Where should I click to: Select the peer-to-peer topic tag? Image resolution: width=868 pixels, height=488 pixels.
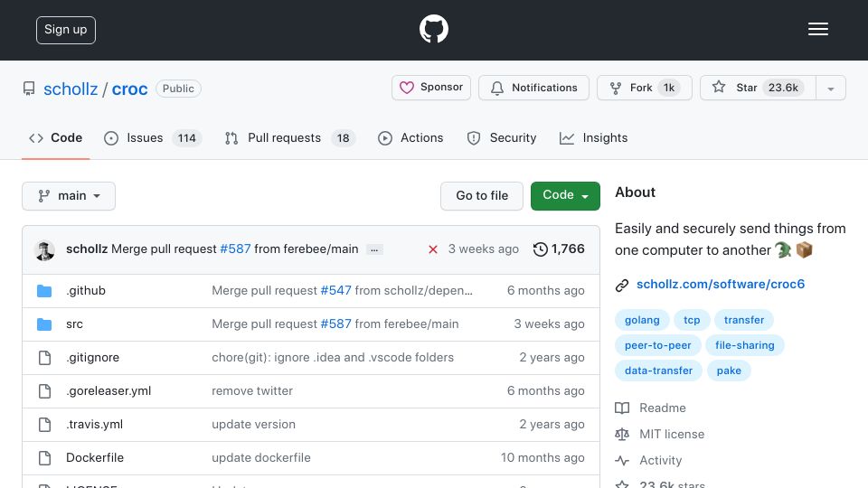coord(657,345)
